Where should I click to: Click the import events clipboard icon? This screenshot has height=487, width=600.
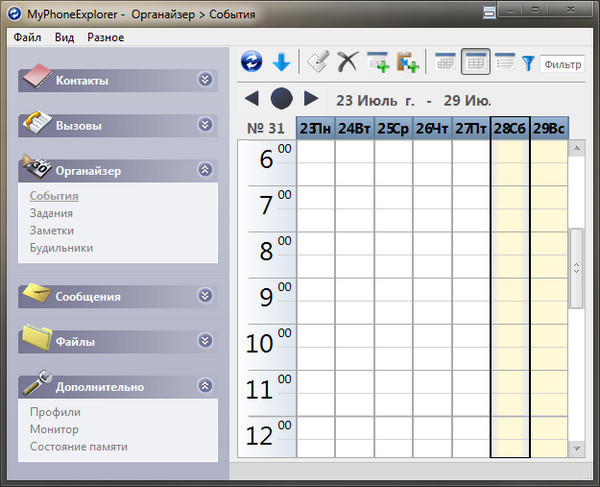(x=407, y=62)
